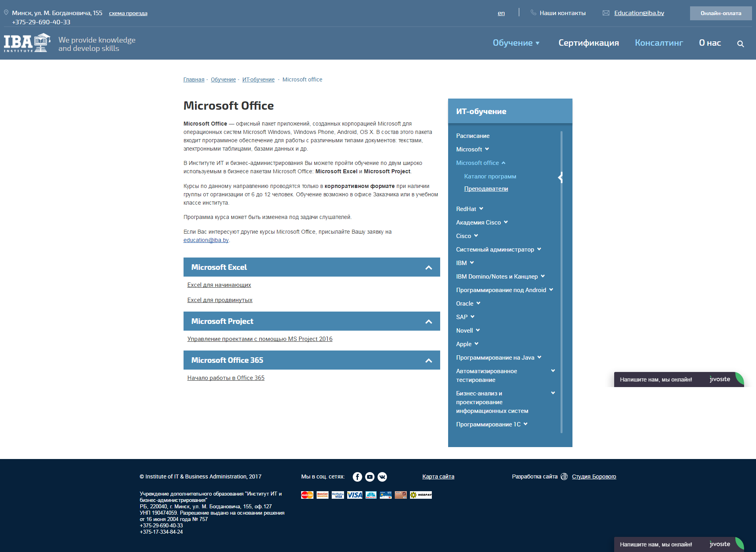Open the search magnifier icon
Viewport: 756px width, 552px height.
click(741, 44)
